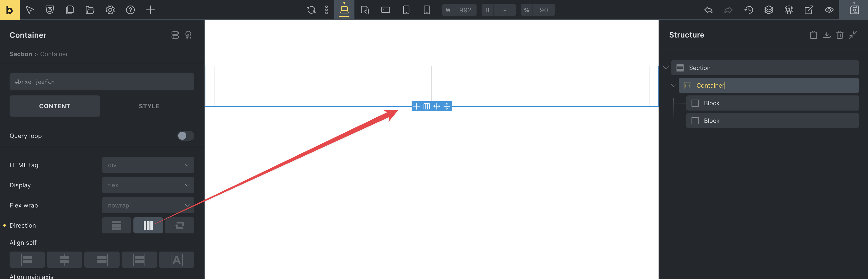Click the pseudo-class states icon in Container header

(188, 35)
